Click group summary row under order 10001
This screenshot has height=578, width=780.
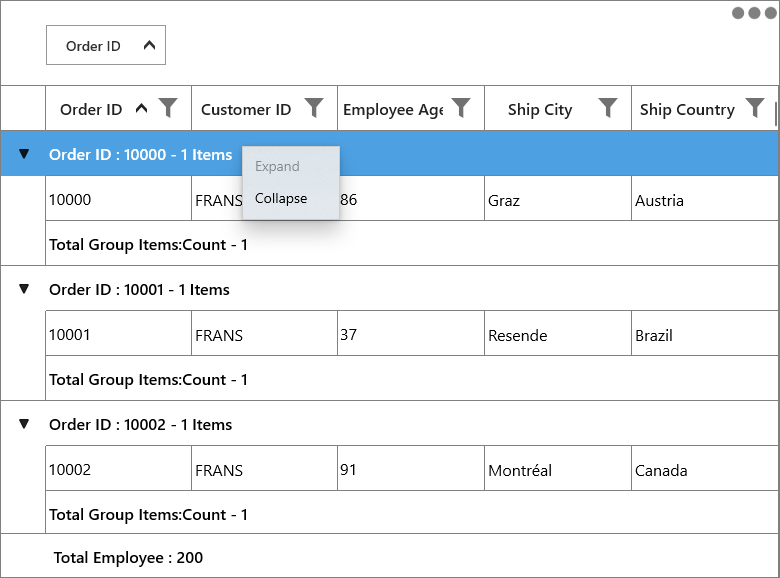(x=412, y=378)
